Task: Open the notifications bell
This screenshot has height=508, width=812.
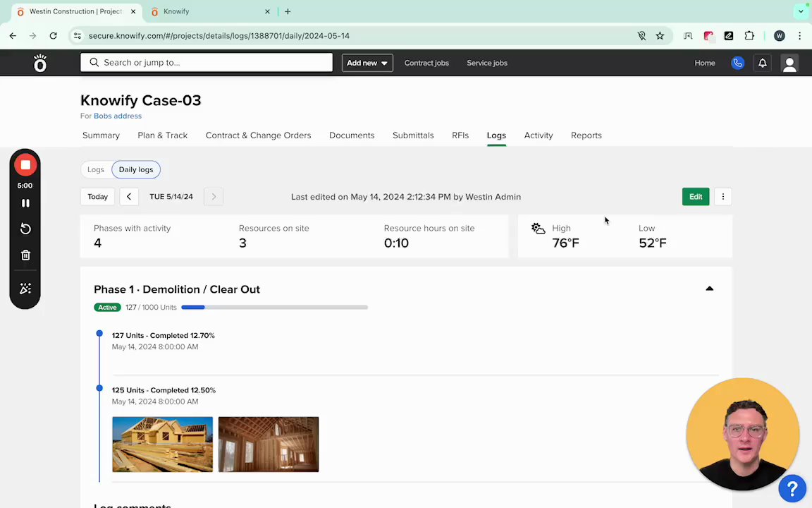Action: [762, 63]
